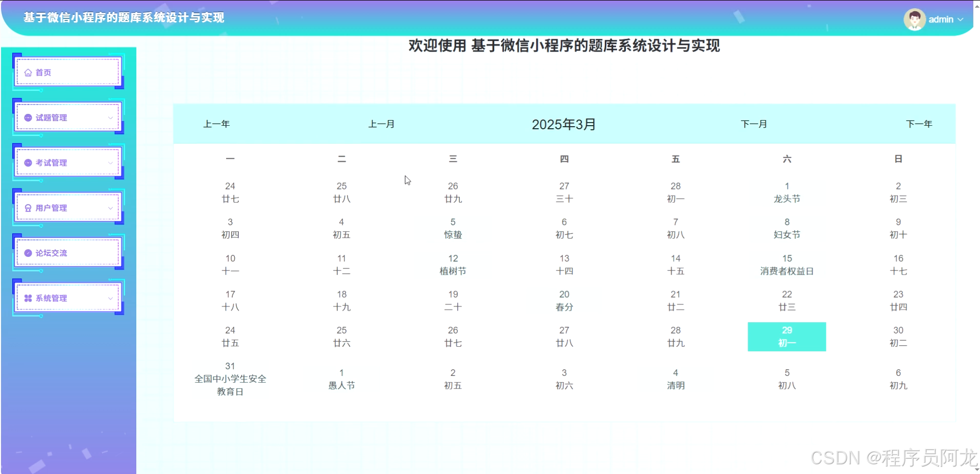The height and width of the screenshot is (474, 980).
Task: Select date 9 初十
Action: coord(898,228)
